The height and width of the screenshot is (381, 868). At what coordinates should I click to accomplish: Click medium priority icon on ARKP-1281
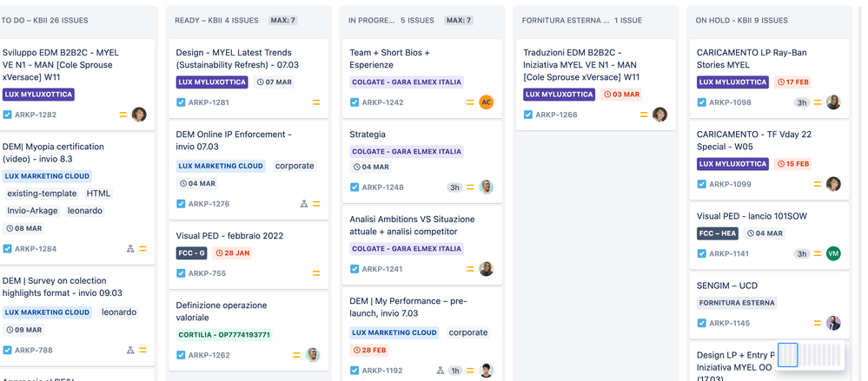tap(316, 102)
